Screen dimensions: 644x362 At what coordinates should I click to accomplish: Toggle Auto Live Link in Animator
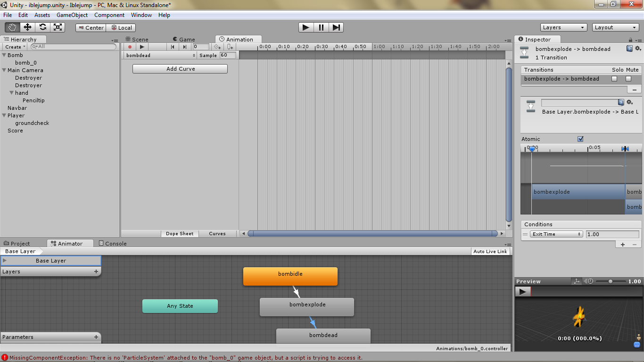click(x=490, y=251)
